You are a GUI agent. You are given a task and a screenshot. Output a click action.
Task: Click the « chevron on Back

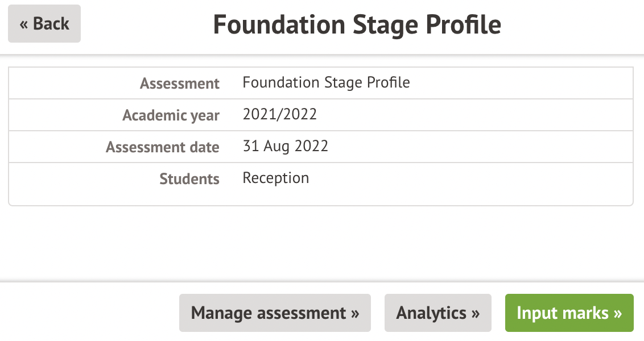(24, 24)
